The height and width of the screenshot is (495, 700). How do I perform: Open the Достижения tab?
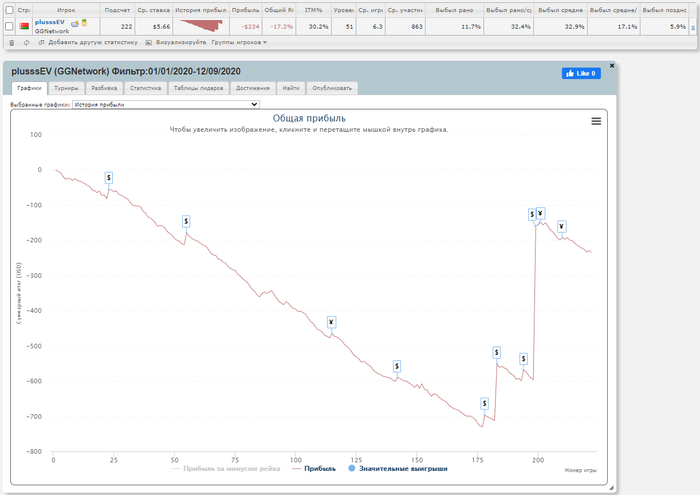[x=253, y=88]
